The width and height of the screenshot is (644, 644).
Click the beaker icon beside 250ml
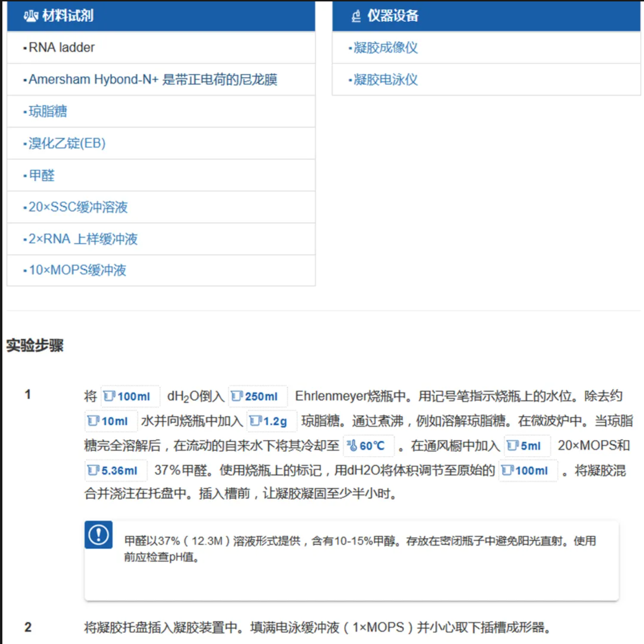pyautogui.click(x=237, y=396)
